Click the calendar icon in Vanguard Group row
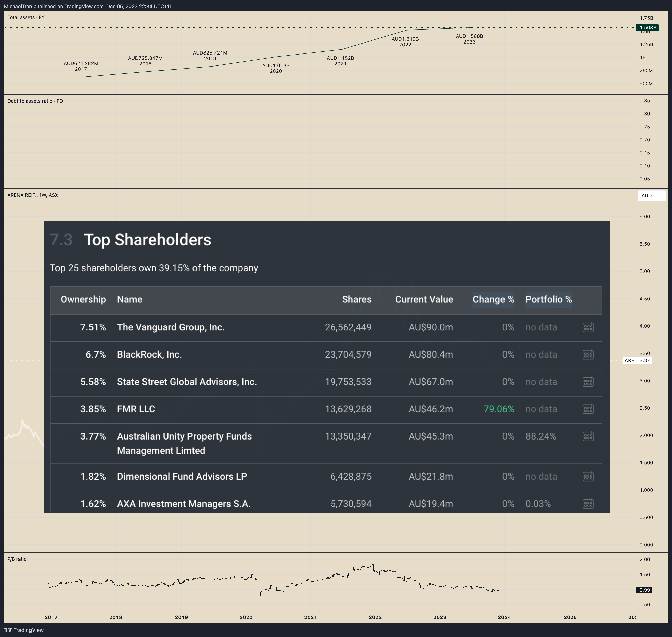The height and width of the screenshot is (637, 672). click(x=588, y=327)
